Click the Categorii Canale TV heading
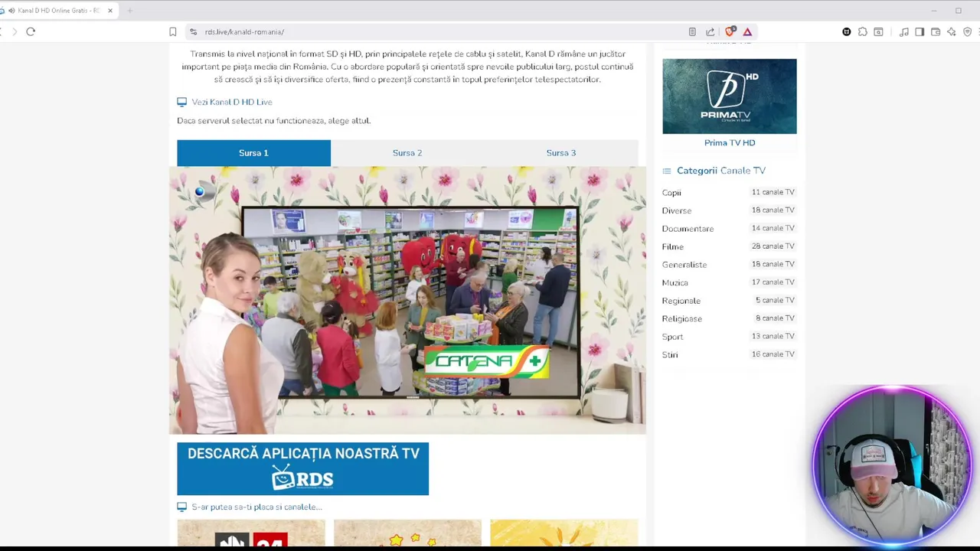The image size is (980, 551). (721, 171)
